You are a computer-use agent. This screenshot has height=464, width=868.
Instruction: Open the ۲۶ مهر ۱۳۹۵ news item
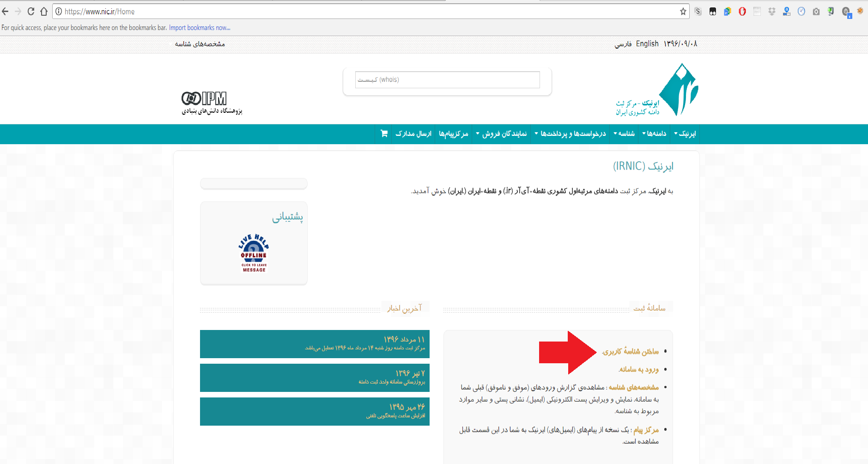(315, 411)
